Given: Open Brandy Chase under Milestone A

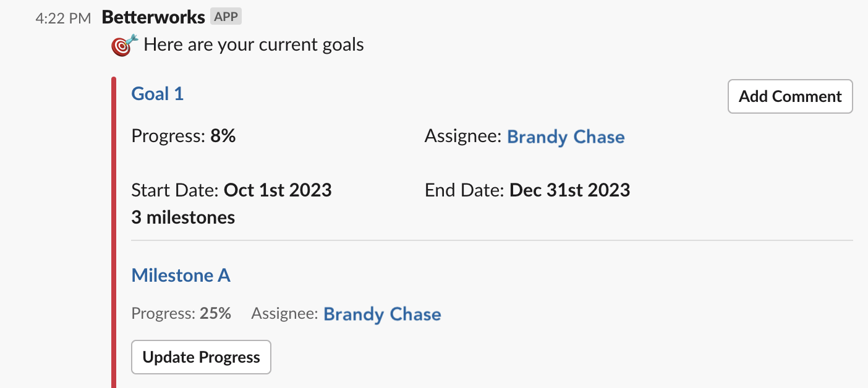Looking at the screenshot, I should coord(382,314).
